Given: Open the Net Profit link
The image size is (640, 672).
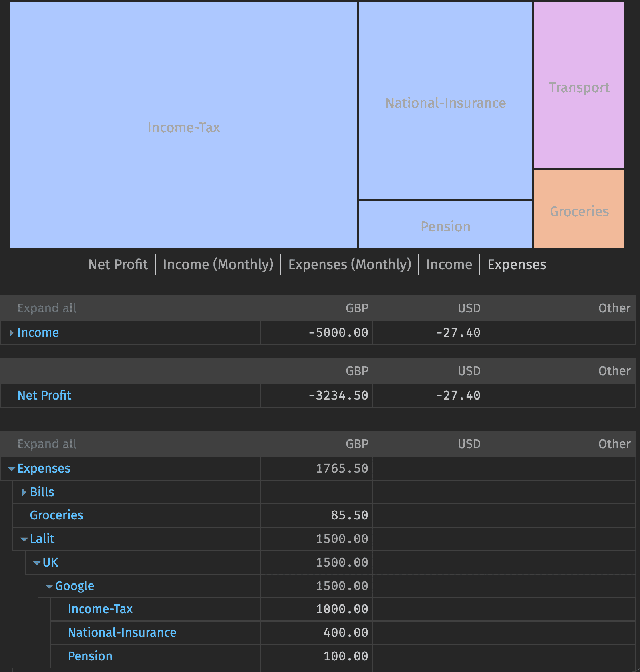Looking at the screenshot, I should point(44,395).
